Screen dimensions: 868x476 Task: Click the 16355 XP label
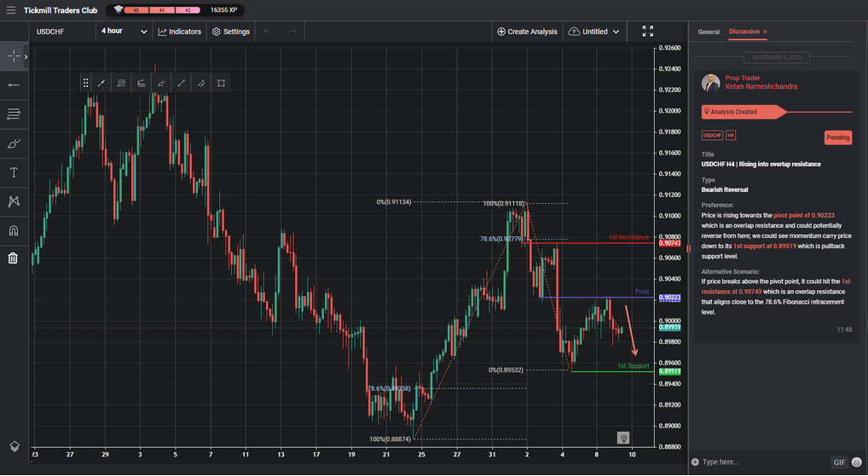click(x=223, y=10)
